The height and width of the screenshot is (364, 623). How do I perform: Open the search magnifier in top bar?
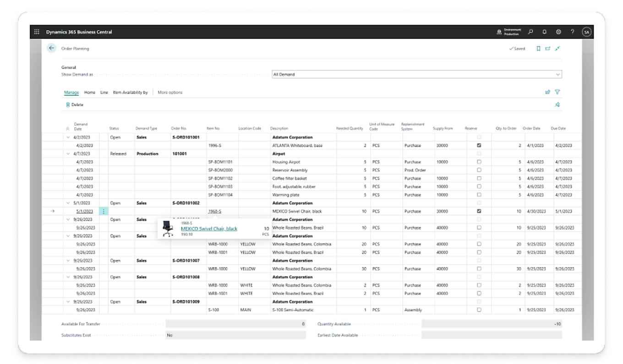coord(530,32)
